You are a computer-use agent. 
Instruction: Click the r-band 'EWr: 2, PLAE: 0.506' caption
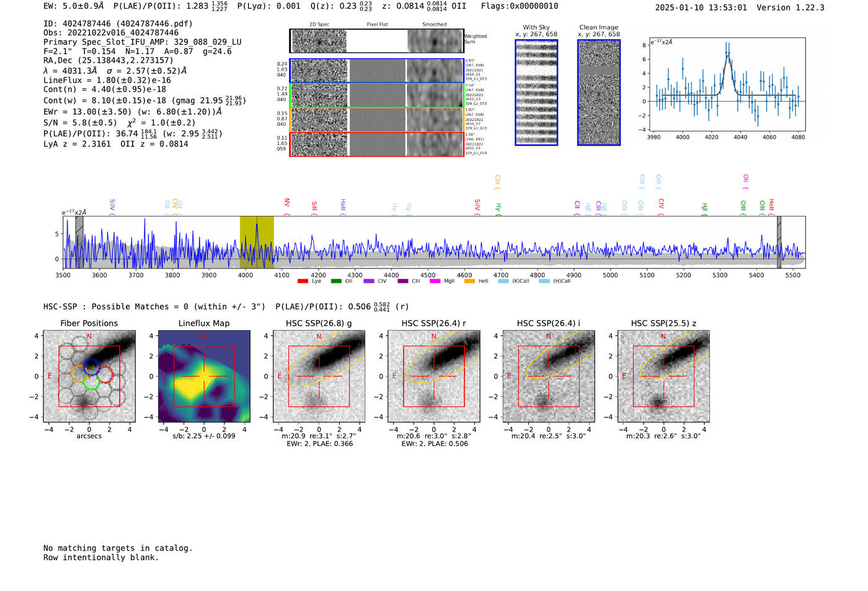[x=435, y=444]
